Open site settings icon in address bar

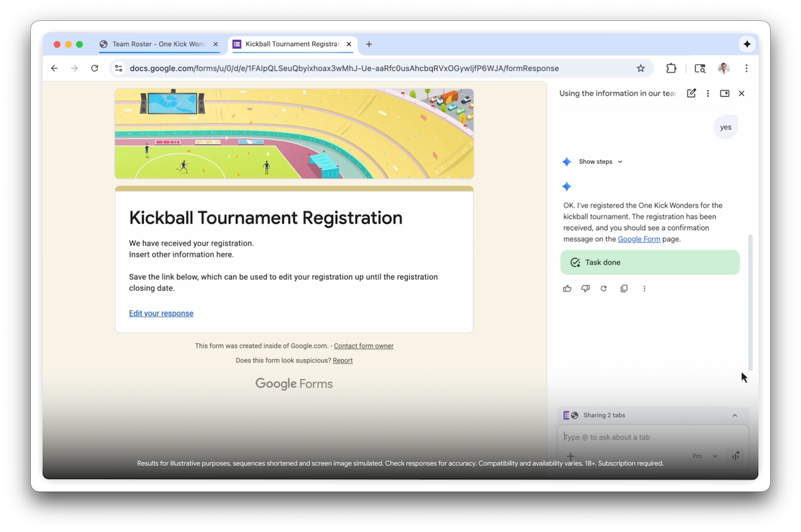(118, 68)
